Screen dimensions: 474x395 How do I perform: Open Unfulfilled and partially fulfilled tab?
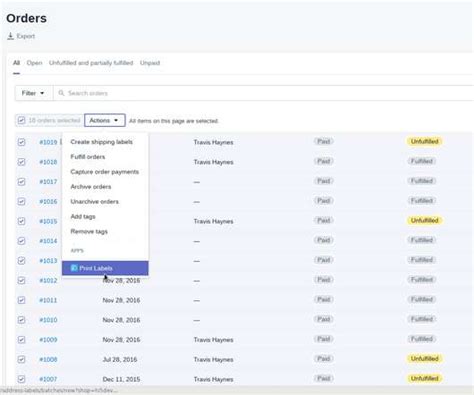point(91,63)
